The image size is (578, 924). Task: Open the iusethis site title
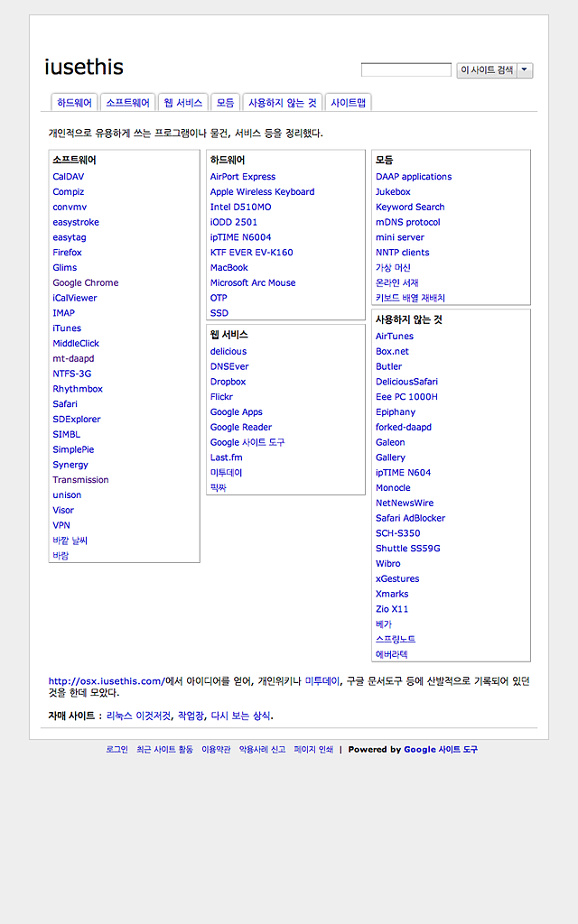click(x=84, y=67)
